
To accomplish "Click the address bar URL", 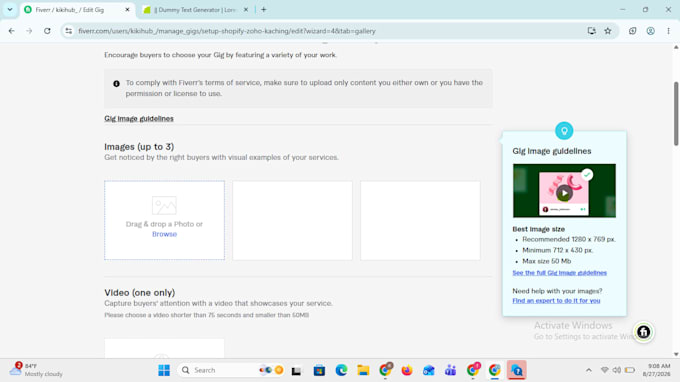I will click(227, 31).
